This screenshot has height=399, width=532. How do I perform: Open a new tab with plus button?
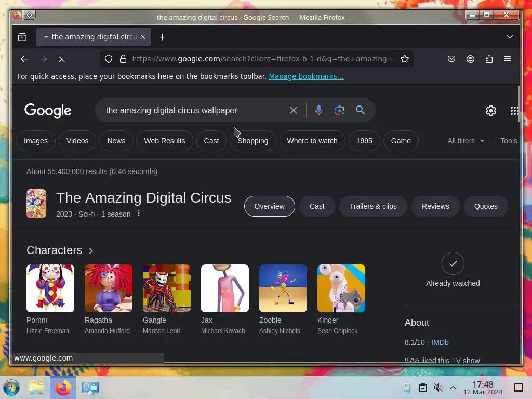coord(162,37)
